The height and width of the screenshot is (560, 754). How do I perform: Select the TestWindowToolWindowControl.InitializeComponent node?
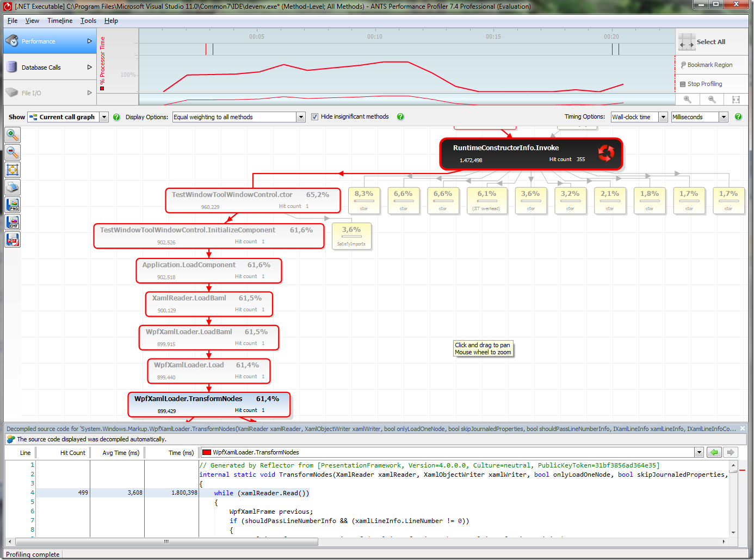[x=209, y=236]
